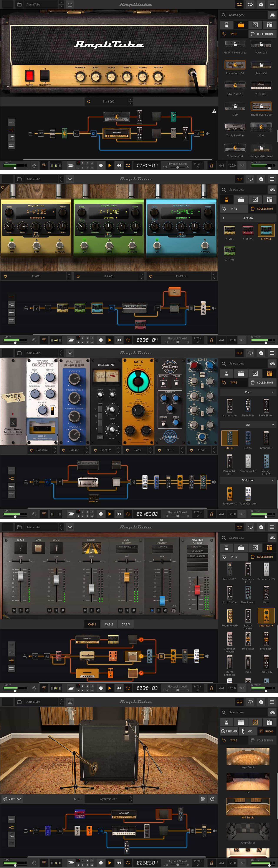Click the Vintage EQ1-A bus insert slot
The image size is (278, 868).
tap(127, 547)
